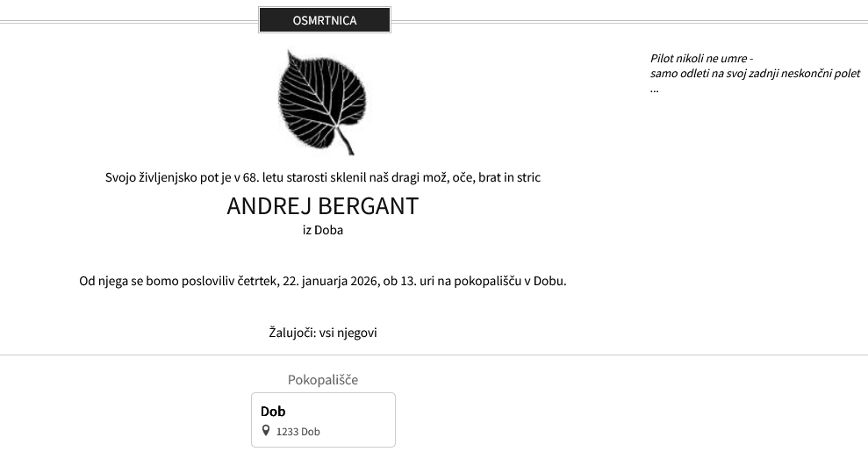This screenshot has width=868, height=466.
Task: Click the 'iz Doba' text
Action: tap(323, 230)
